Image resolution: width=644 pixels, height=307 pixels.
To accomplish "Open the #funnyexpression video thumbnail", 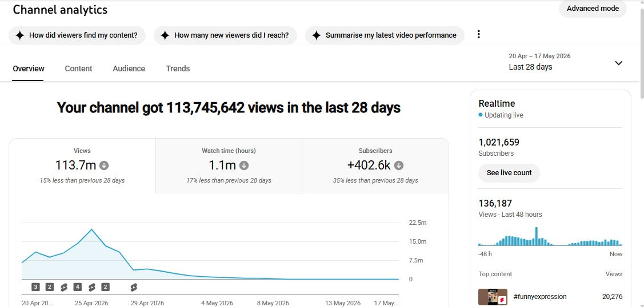I will 493,297.
